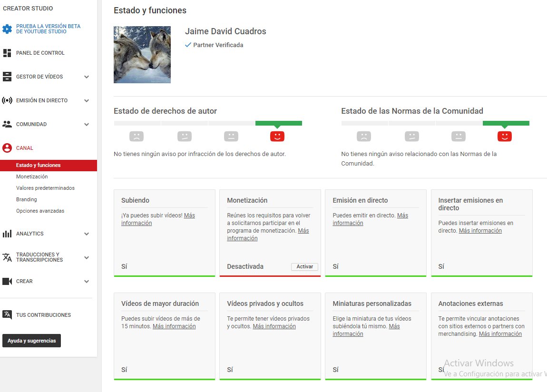
Task: Click the green derechos de autor status bar segment
Action: pyautogui.click(x=279, y=123)
